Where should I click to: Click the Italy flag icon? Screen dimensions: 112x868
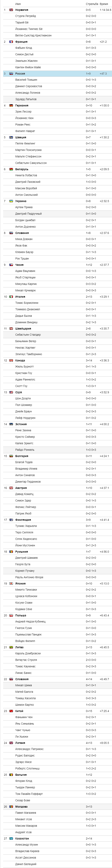click(11, 296)
